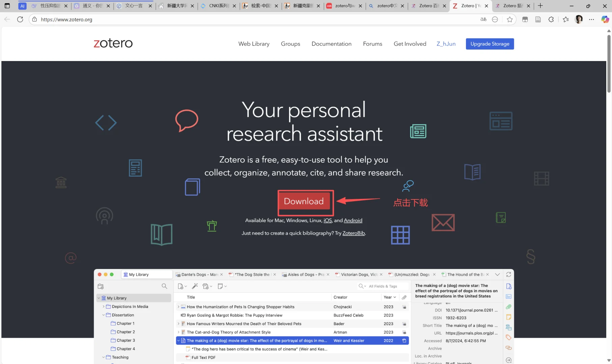
Task: Open the Favorites list icon
Action: pos(566,20)
